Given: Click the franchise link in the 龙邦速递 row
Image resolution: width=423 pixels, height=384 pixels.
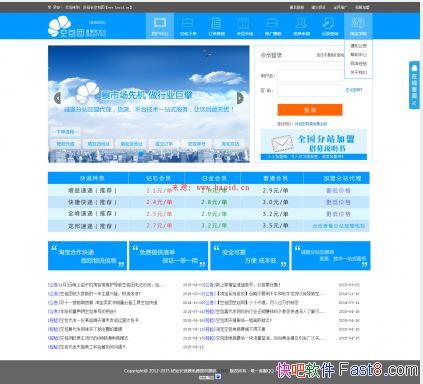Looking at the screenshot, I should (338, 226).
